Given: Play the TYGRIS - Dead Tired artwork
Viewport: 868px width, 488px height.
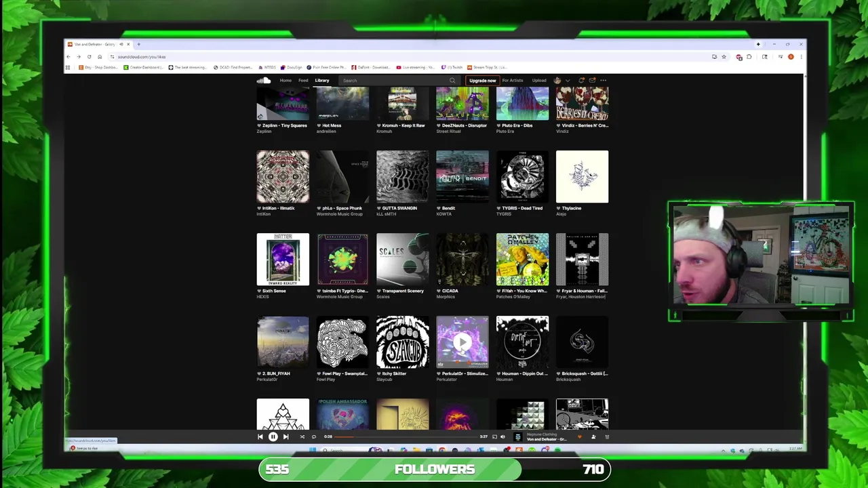Looking at the screenshot, I should [522, 176].
